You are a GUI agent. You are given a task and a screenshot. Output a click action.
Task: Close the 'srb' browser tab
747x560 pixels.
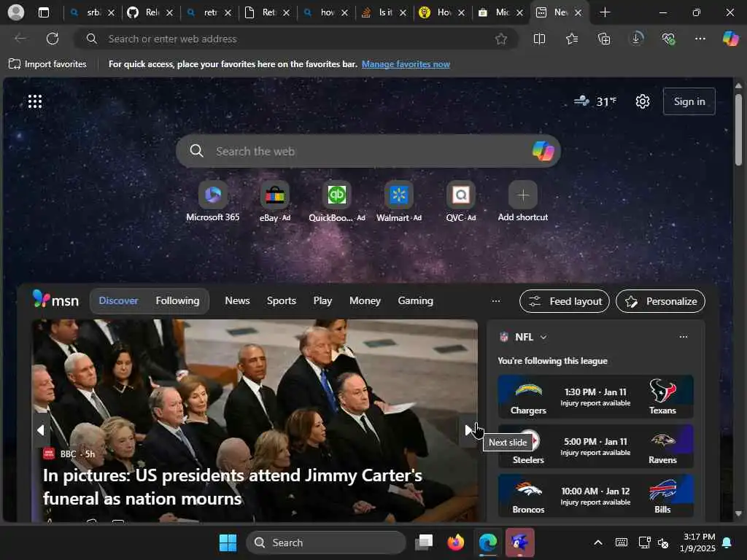[111, 13]
